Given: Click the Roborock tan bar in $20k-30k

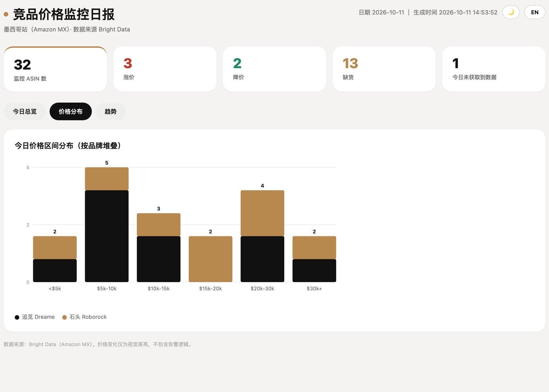Looking at the screenshot, I should coord(262,213).
